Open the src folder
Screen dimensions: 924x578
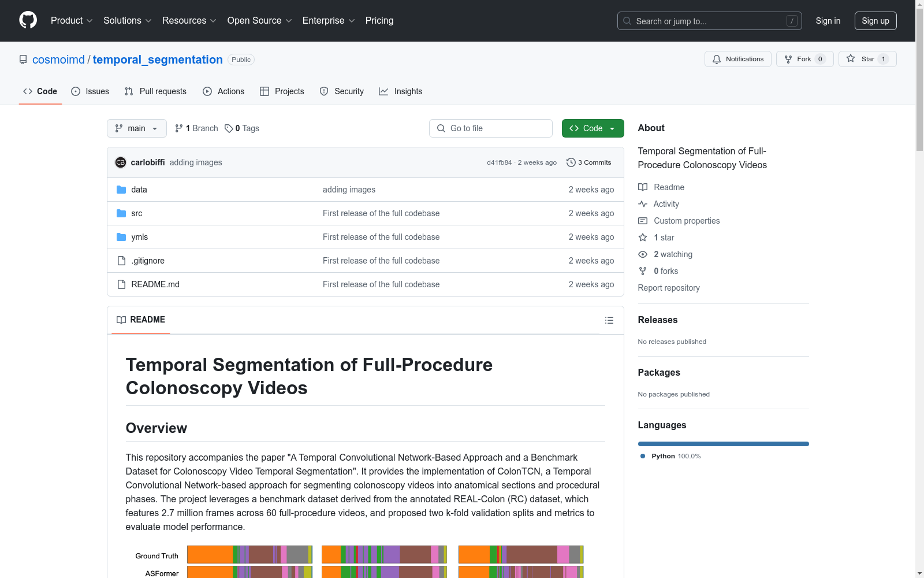(137, 213)
